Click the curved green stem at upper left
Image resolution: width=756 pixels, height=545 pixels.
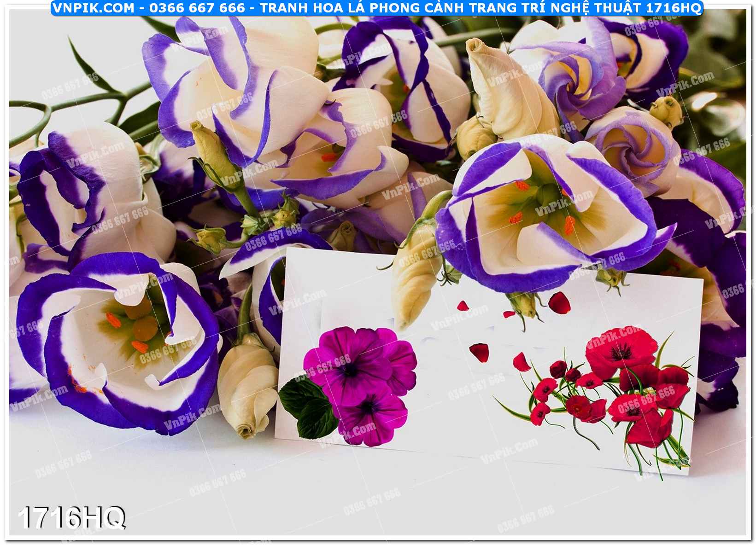pos(32,115)
